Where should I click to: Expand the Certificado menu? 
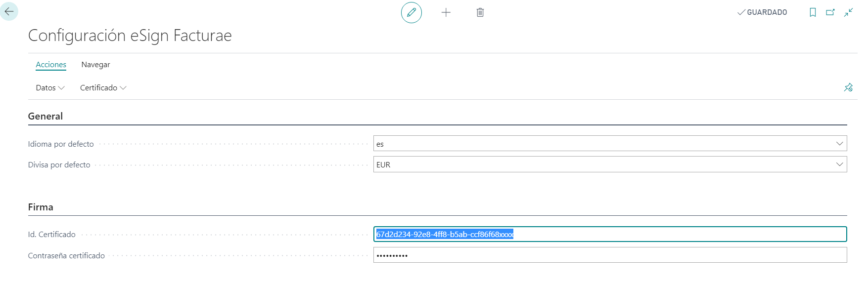(x=103, y=87)
